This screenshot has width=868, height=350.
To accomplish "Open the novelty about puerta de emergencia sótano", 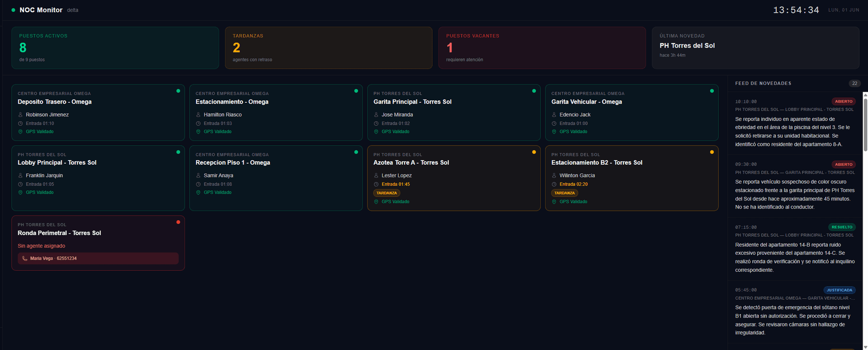I will (x=795, y=312).
